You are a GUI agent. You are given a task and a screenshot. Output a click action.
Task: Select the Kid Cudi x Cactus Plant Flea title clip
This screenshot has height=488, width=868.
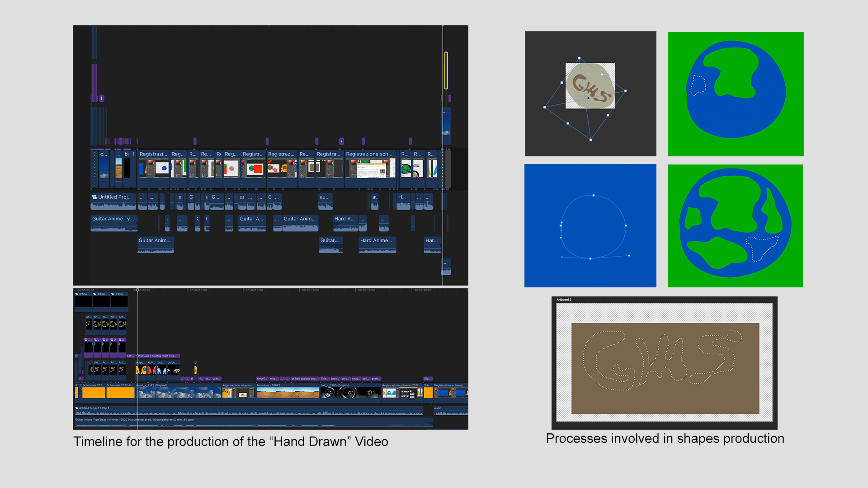[x=158, y=356]
